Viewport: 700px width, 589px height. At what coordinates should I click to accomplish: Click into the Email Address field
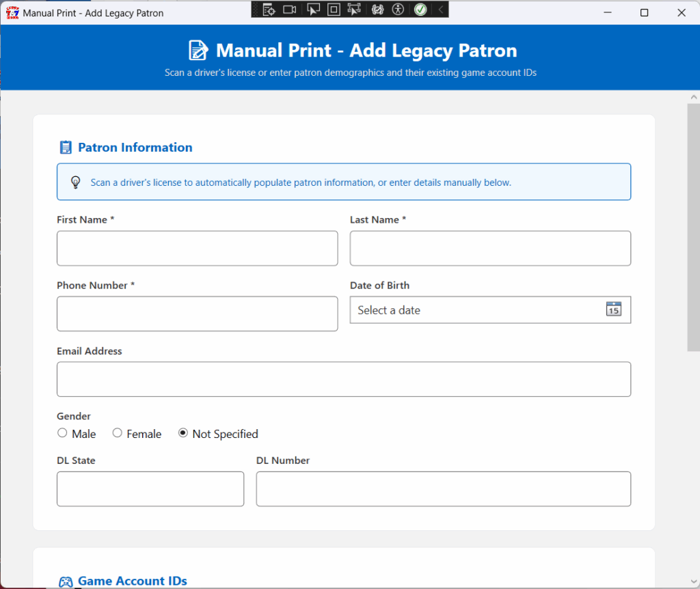pos(344,379)
